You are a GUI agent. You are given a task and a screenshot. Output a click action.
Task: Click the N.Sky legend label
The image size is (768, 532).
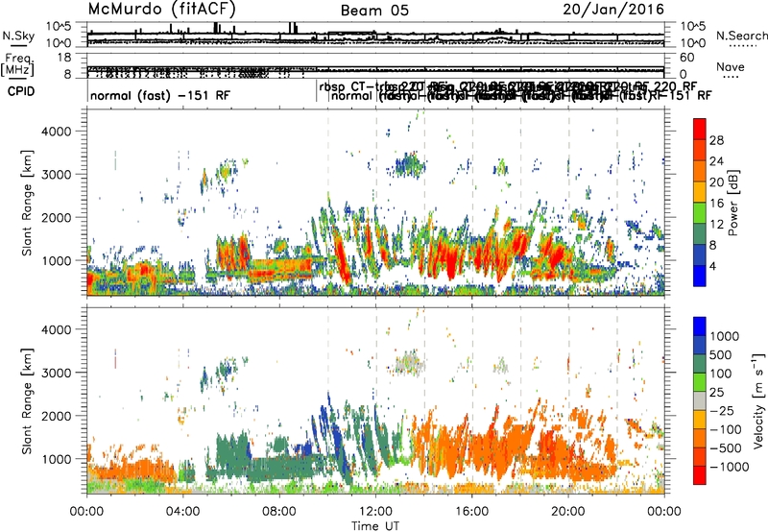pyautogui.click(x=18, y=36)
